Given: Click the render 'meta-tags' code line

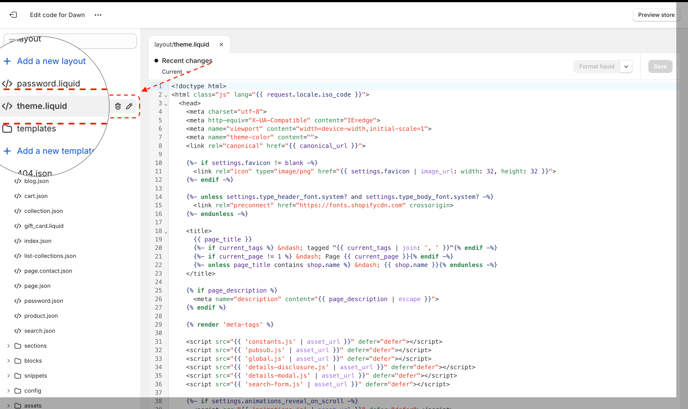Looking at the screenshot, I should tap(230, 324).
